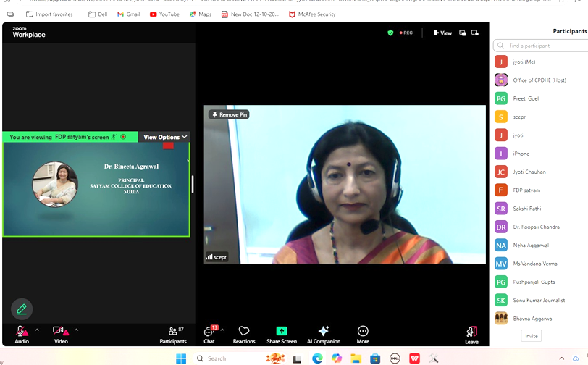Select participant Jyoti Chauhan
This screenshot has height=365, width=588.
(x=540, y=172)
